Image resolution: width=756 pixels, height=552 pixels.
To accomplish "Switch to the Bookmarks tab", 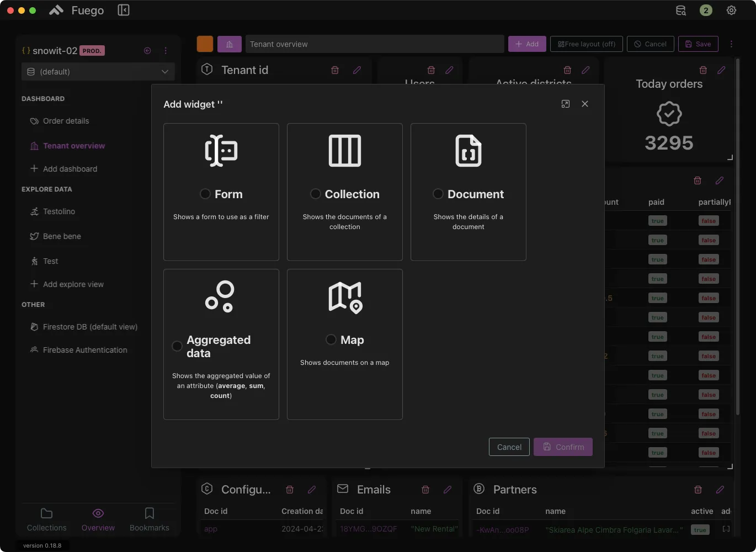I will 149,519.
